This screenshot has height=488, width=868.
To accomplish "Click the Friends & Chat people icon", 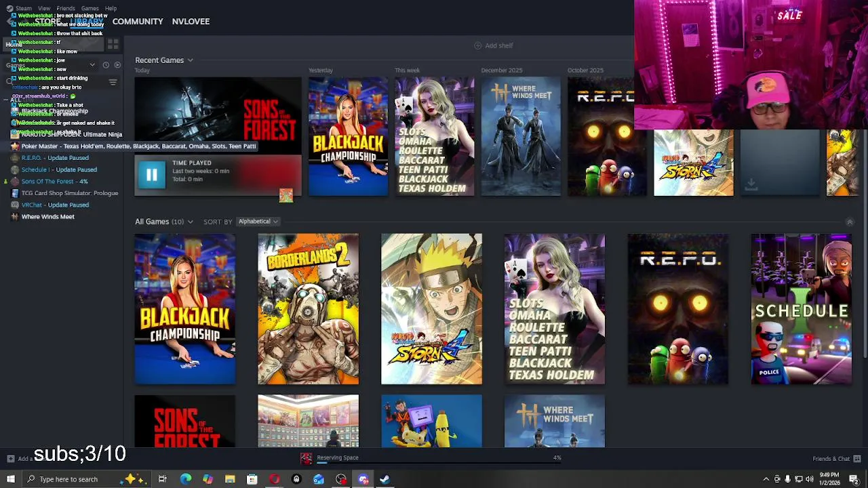I will (x=857, y=459).
